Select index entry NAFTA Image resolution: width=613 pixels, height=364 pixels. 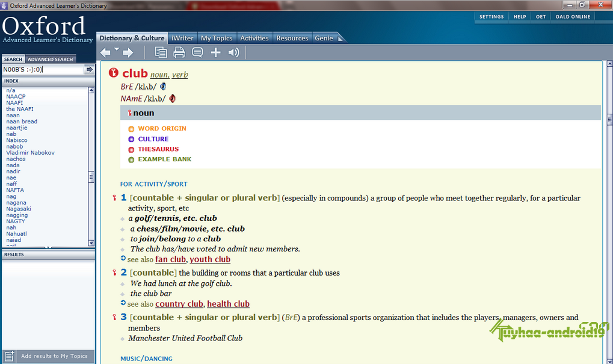pos(15,190)
